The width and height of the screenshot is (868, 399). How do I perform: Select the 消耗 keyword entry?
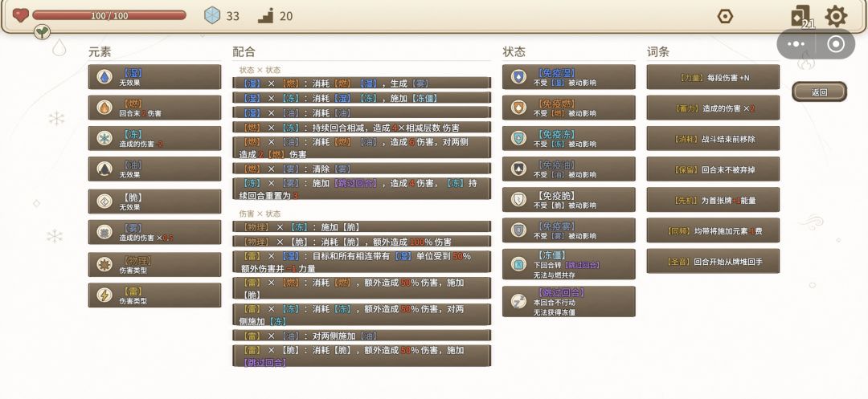(713, 138)
